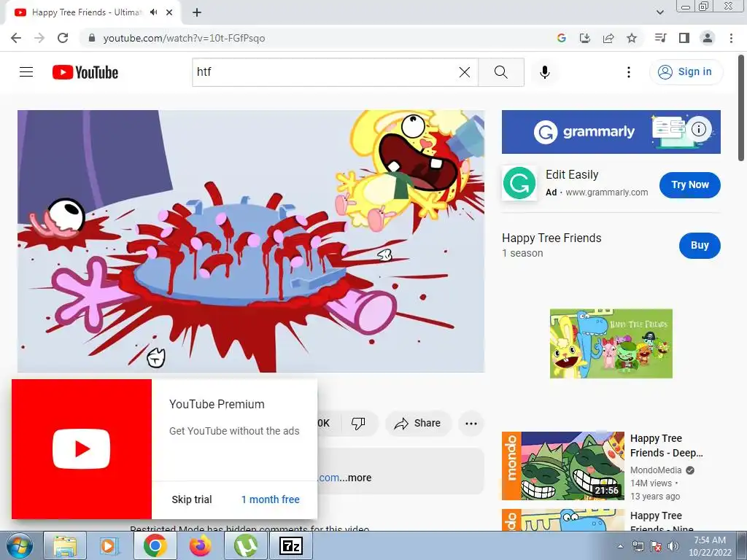The image size is (747, 560).
Task: Click 1 month free in Premium popup
Action: 271,499
